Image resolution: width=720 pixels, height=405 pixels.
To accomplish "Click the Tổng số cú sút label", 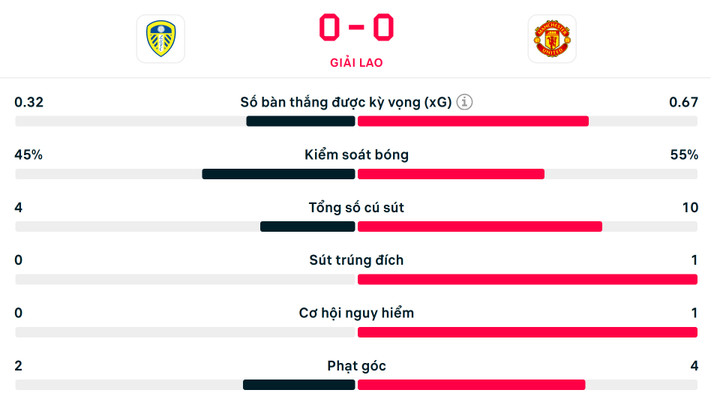I will click(x=356, y=208).
